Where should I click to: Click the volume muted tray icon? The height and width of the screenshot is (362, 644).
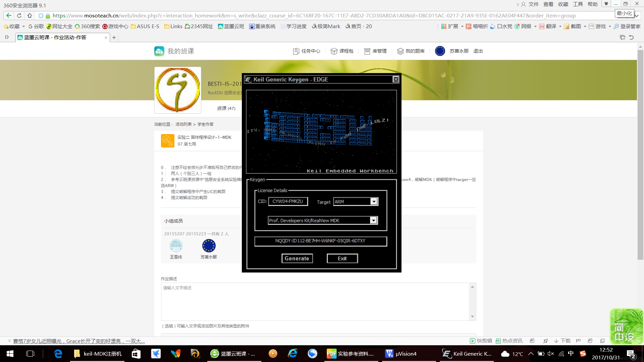click(550, 354)
